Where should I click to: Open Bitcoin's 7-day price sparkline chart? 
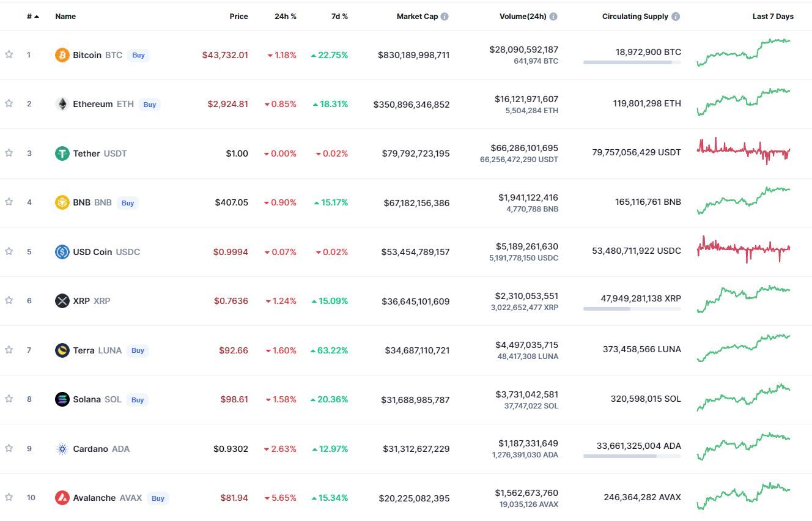744,53
